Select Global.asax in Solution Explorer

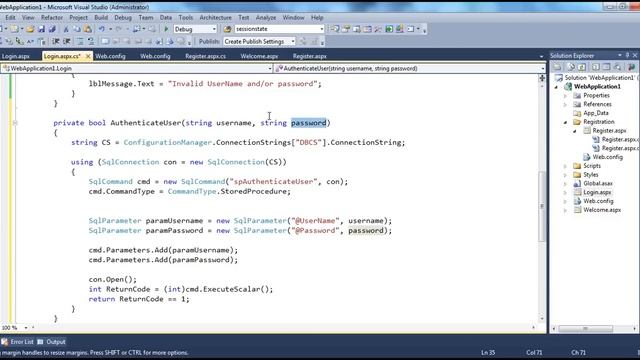598,184
